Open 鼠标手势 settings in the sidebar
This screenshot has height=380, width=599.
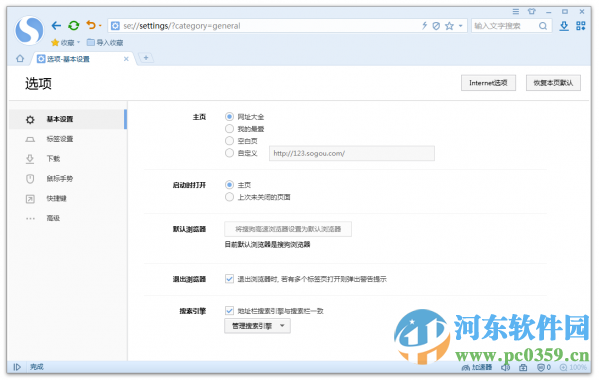(x=68, y=178)
